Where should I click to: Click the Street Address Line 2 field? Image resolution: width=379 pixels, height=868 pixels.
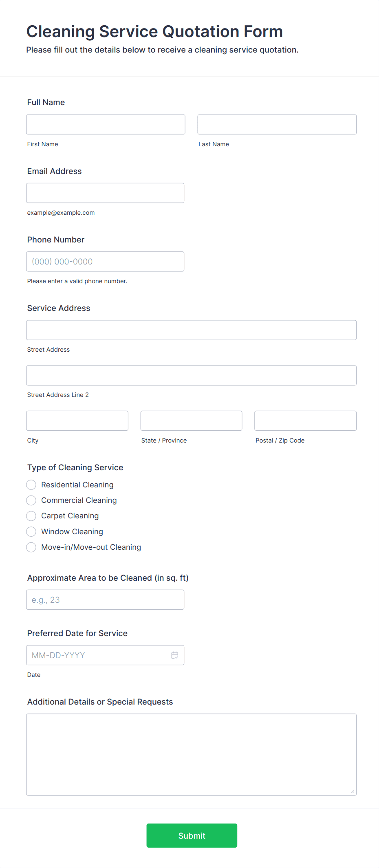pyautogui.click(x=191, y=375)
